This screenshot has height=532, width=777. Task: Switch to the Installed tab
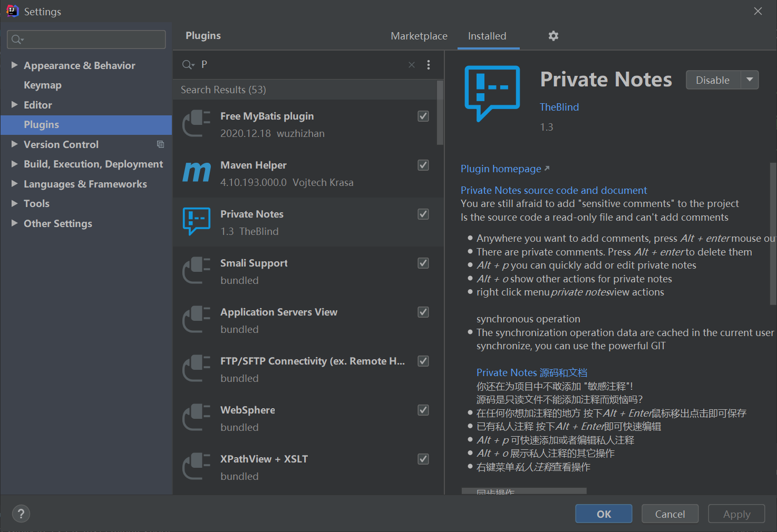(x=487, y=36)
